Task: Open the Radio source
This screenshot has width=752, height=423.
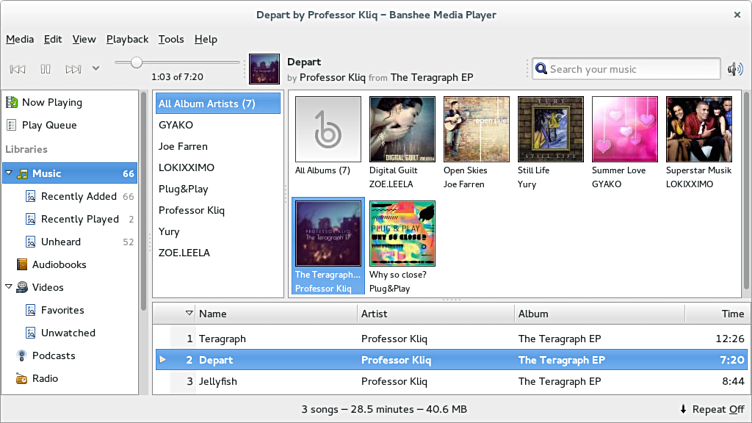Action: click(44, 379)
